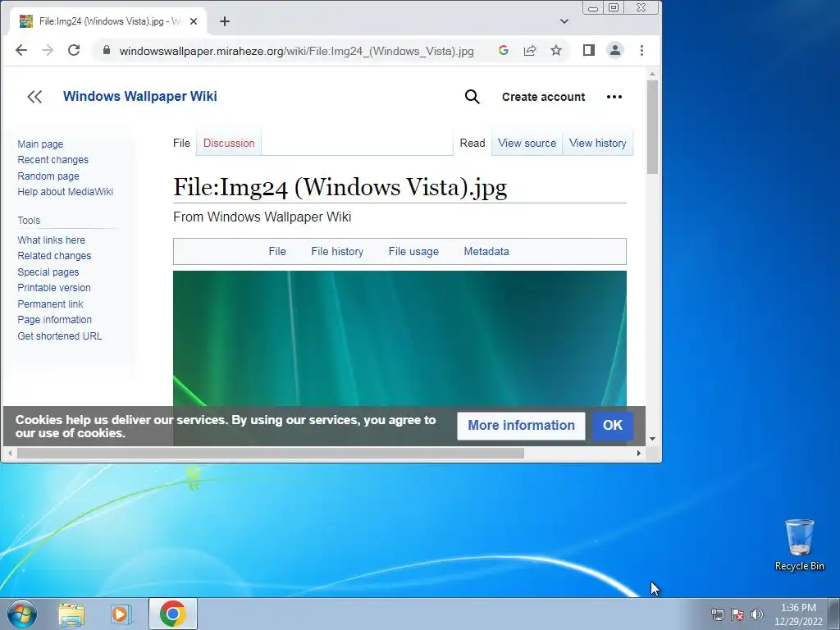Viewport: 840px width, 630px height.
Task: Open Printable version link
Action: click(53, 288)
